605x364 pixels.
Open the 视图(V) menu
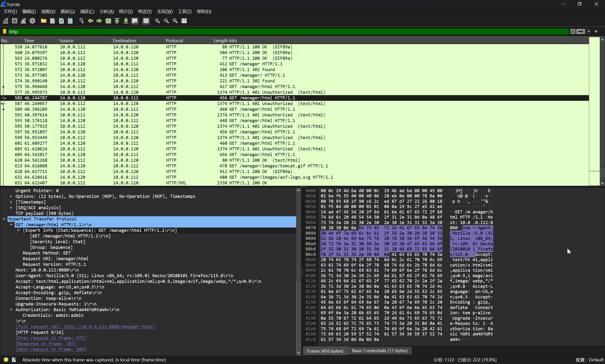click(48, 12)
